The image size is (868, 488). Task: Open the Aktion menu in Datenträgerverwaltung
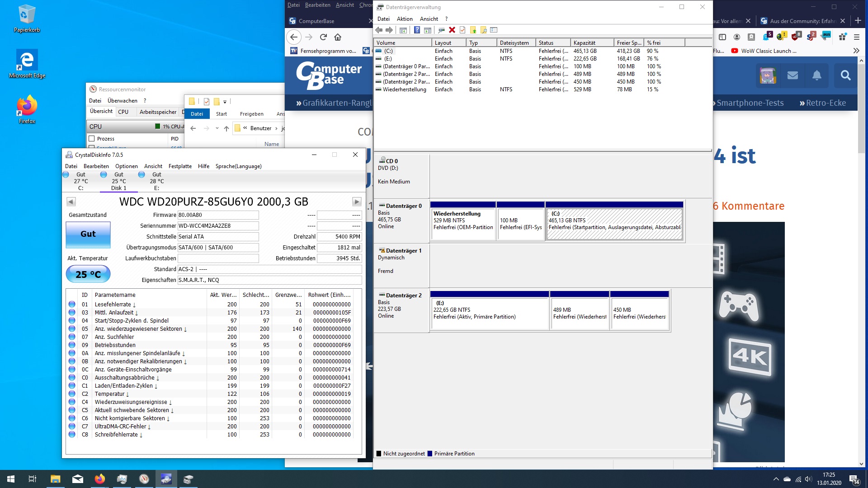tap(405, 19)
